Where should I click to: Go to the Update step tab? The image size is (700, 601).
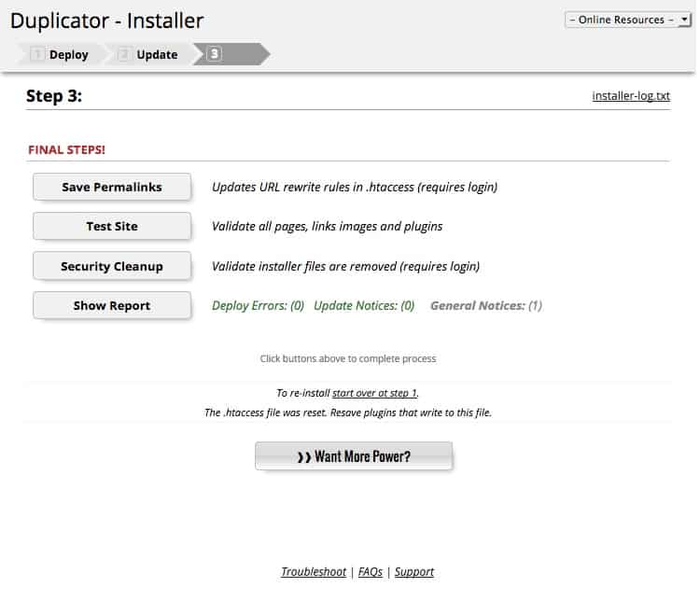tap(149, 54)
